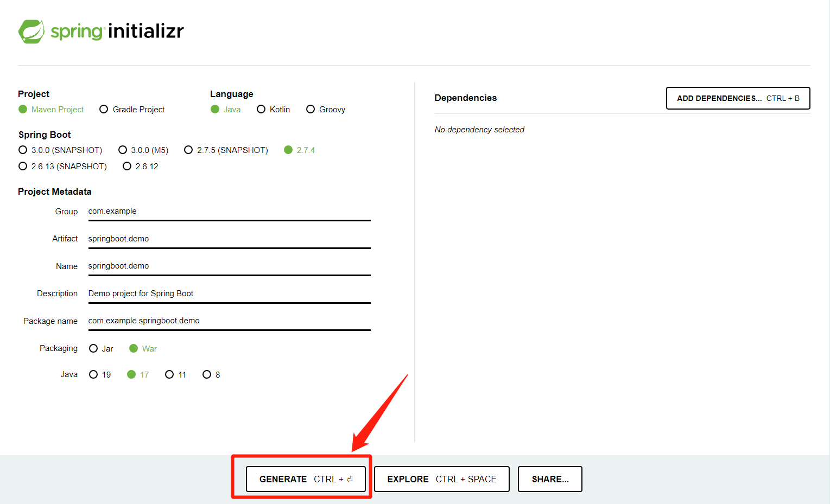Image resolution: width=830 pixels, height=504 pixels.
Task: Open the Share dialog
Action: (x=550, y=479)
